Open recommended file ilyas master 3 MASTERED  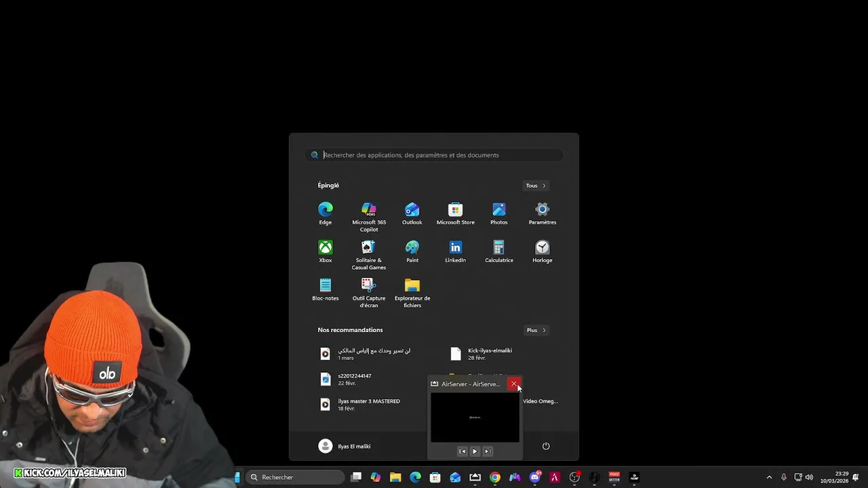(361, 404)
